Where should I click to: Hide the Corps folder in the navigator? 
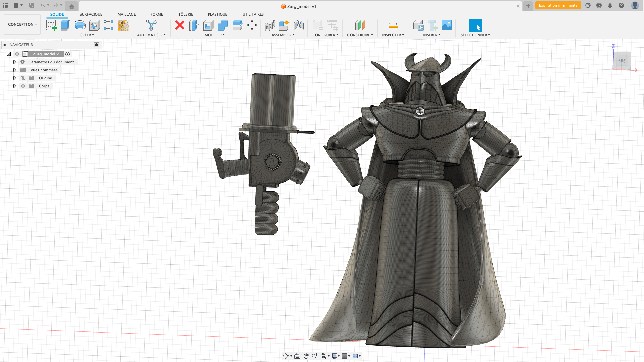coord(23,86)
